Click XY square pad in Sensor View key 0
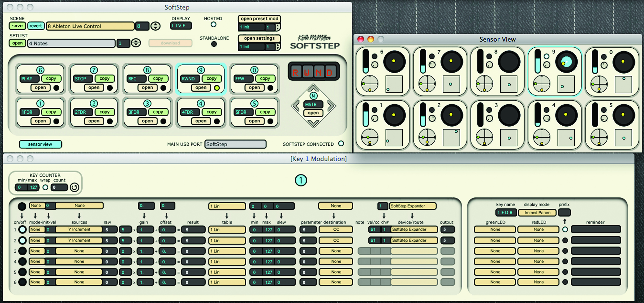The height and width of the screenshot is (303, 644). point(623,84)
